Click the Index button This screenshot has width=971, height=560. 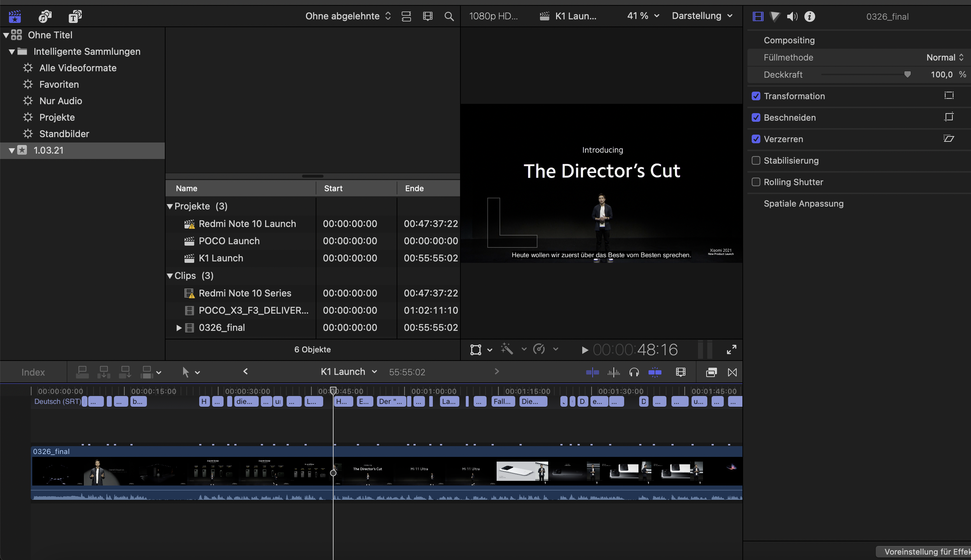33,372
